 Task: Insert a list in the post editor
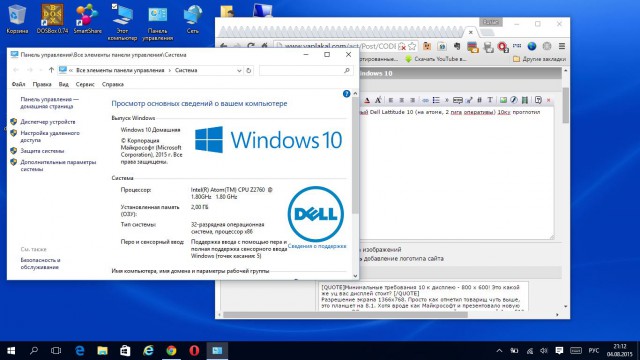[x=436, y=100]
